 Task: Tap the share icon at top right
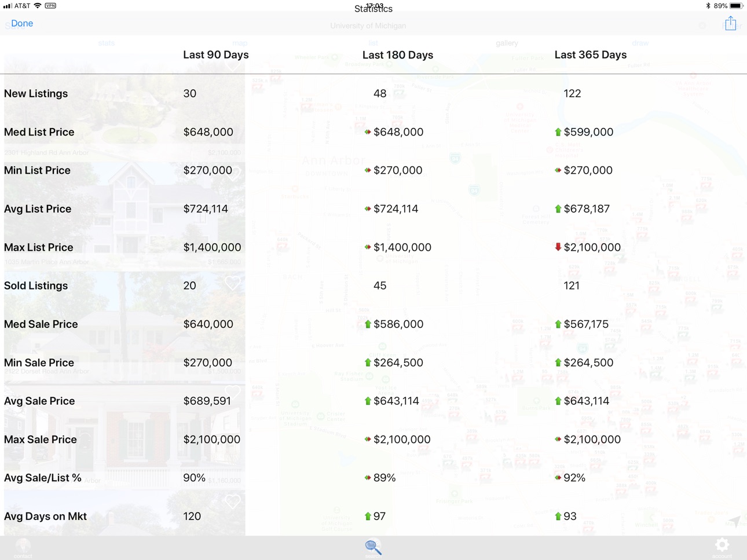pos(730,23)
